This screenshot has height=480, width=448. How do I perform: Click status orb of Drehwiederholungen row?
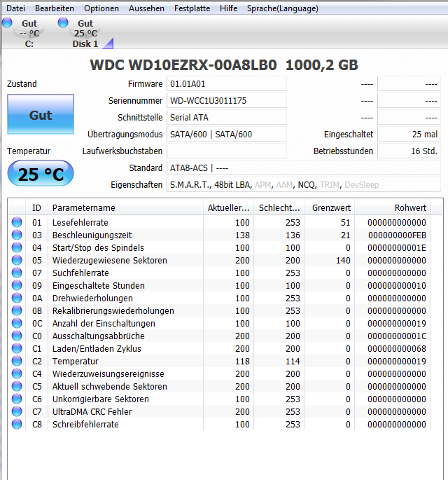point(17,298)
